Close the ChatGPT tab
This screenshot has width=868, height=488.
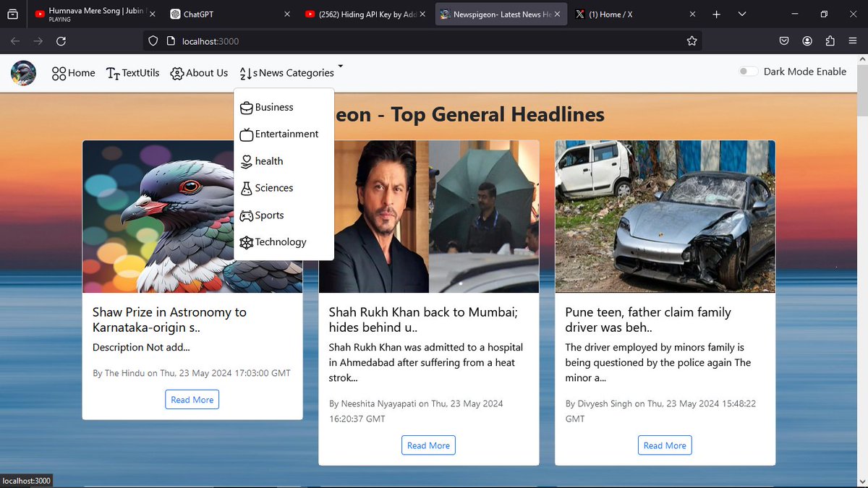(287, 14)
